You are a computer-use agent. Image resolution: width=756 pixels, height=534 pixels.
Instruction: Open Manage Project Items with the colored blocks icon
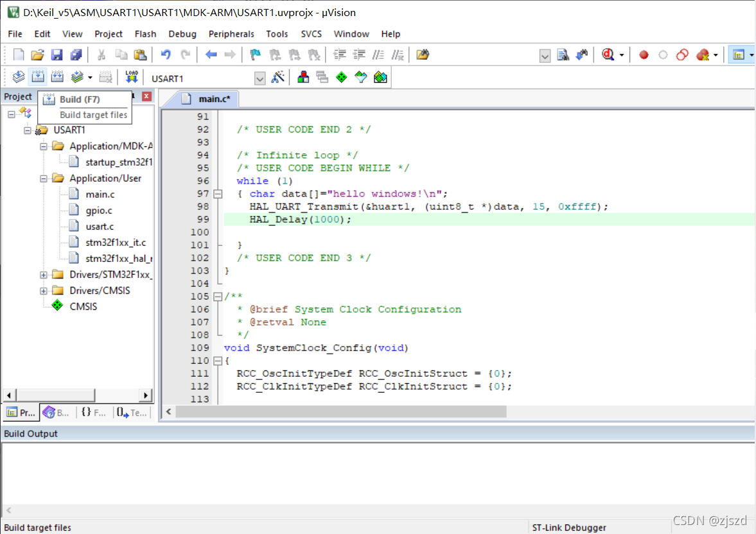click(303, 77)
